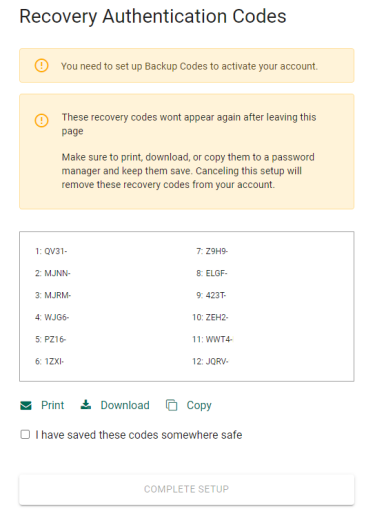375x520 pixels.
Task: Select recovery code 8 starting ELGF
Action: click(x=212, y=273)
